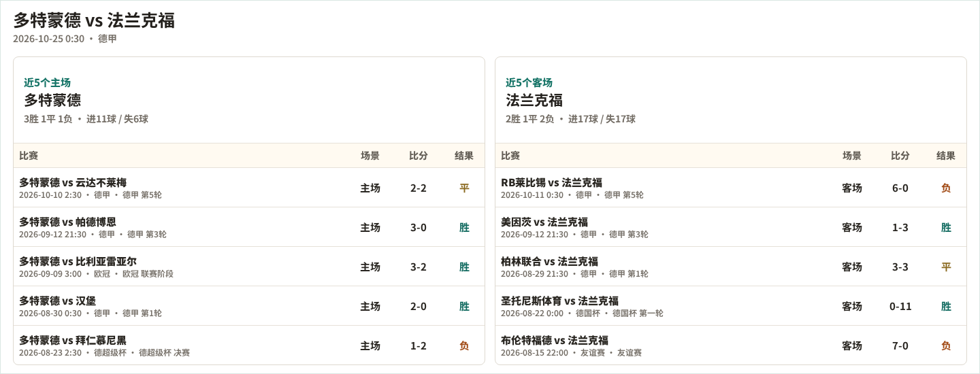Screen dimensions: 980x374
Task: Open the RB莱比锡 vs 法兰克福 match
Action: pos(731,188)
